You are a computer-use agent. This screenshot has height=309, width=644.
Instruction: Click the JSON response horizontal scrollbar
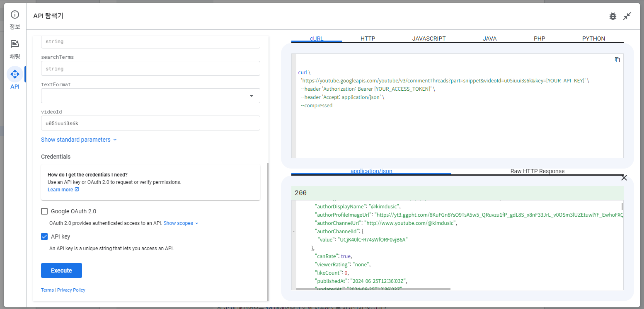tap(373, 289)
